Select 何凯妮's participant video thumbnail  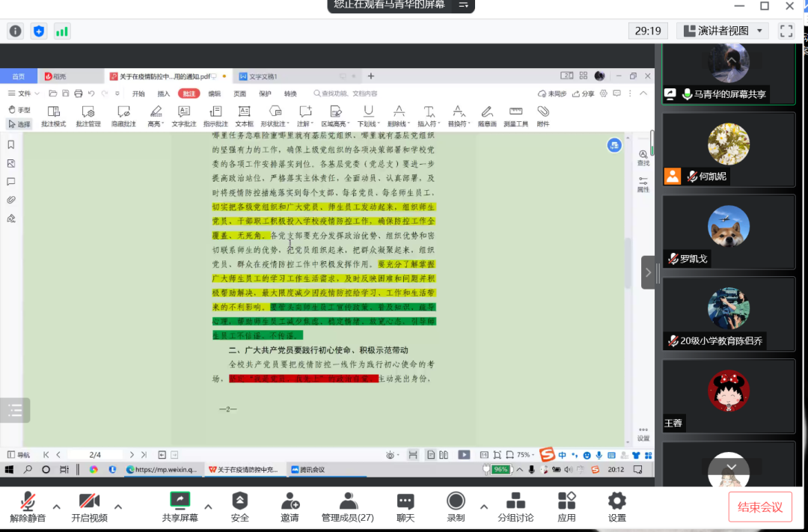[728, 149]
